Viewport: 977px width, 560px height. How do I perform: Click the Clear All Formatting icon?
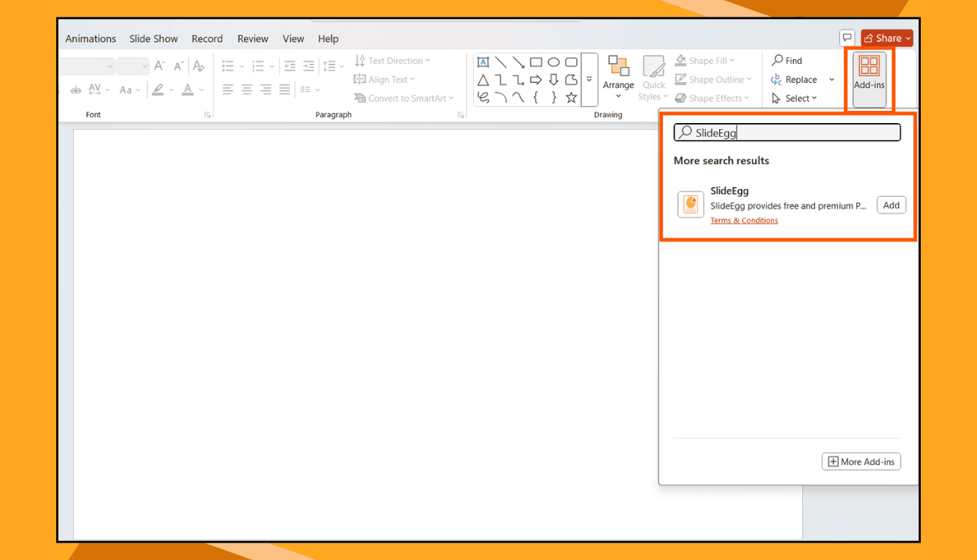(198, 66)
